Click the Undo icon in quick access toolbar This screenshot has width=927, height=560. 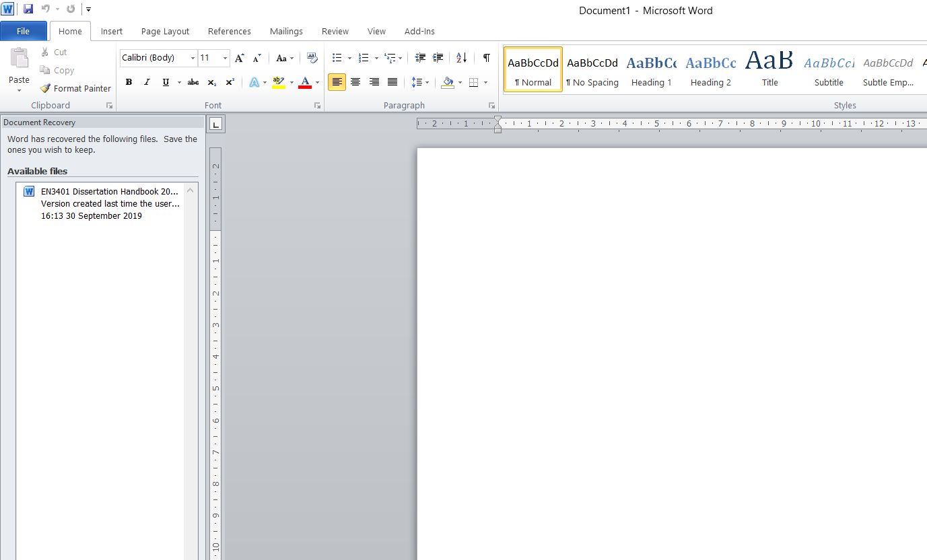tap(46, 9)
